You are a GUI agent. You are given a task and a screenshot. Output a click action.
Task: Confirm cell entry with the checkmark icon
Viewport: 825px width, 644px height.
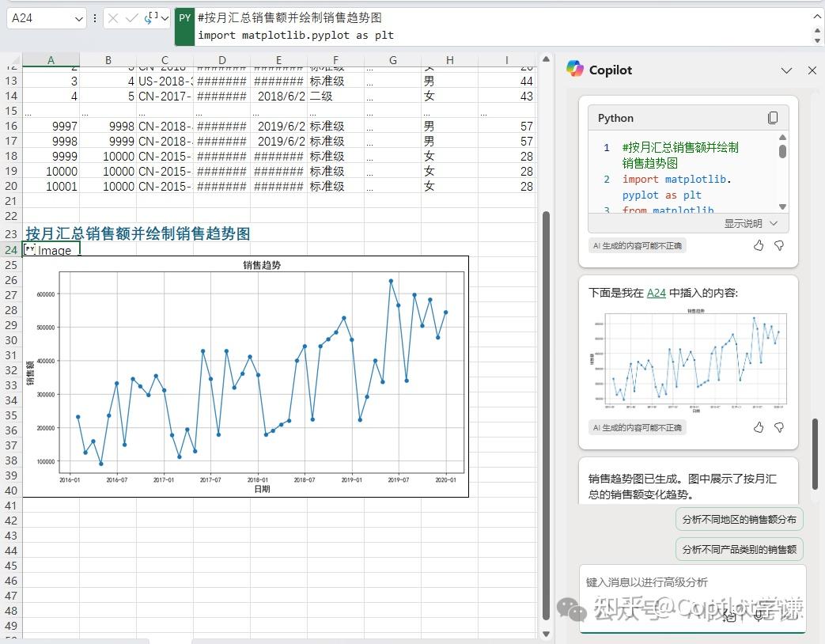pyautogui.click(x=132, y=17)
